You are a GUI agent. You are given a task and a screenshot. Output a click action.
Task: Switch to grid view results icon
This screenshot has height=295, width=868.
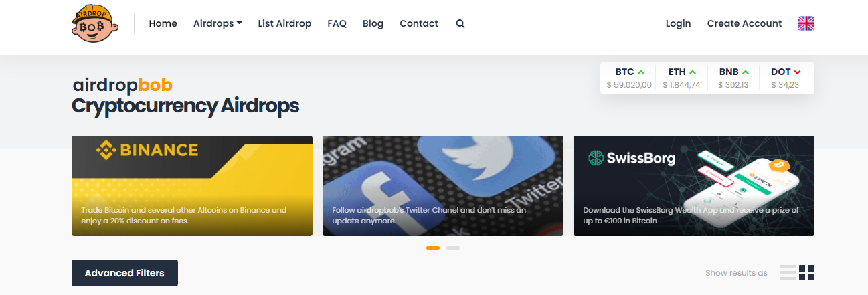pos(807,273)
